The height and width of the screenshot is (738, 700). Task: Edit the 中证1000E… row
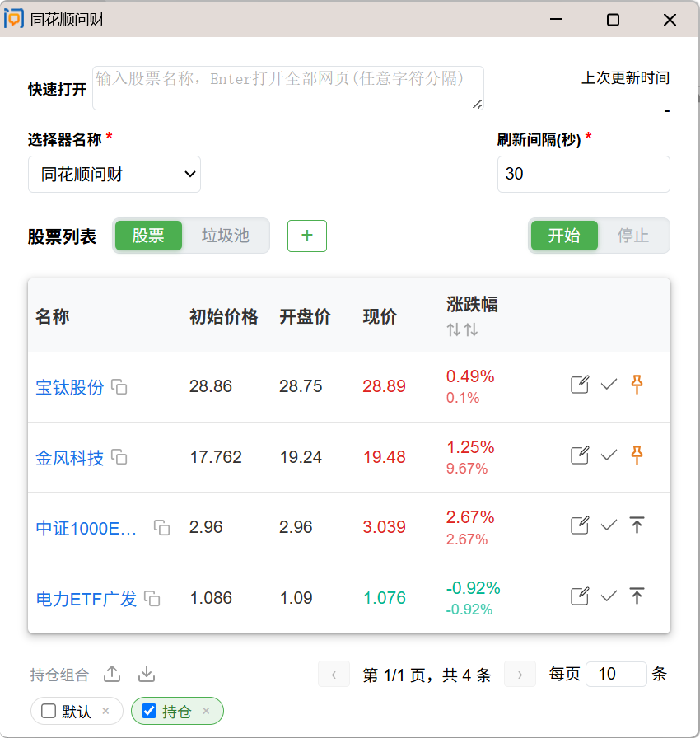pos(580,525)
